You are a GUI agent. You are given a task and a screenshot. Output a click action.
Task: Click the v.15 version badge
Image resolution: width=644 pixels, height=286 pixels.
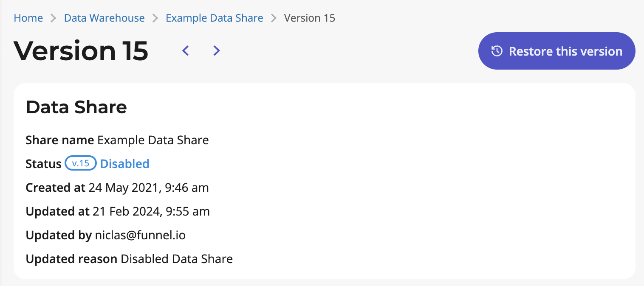tap(81, 163)
